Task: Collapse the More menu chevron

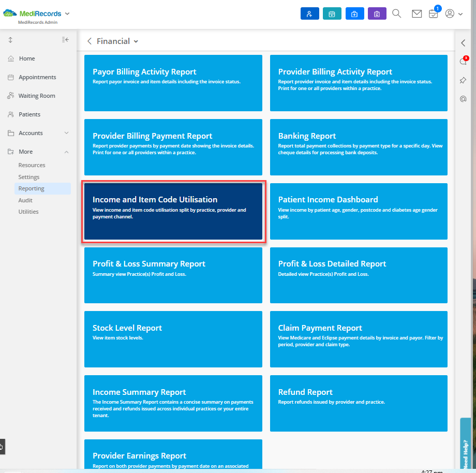Action: pyautogui.click(x=66, y=152)
